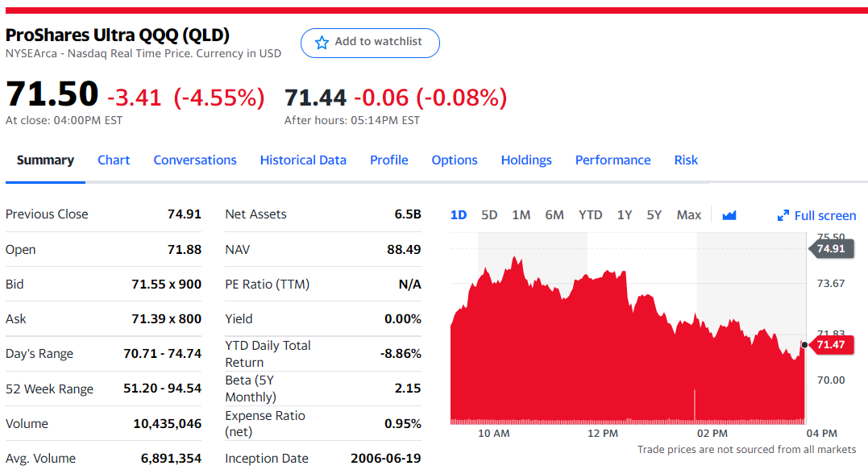Click the YTD Daily Total Return value -8.86%

[x=401, y=353]
